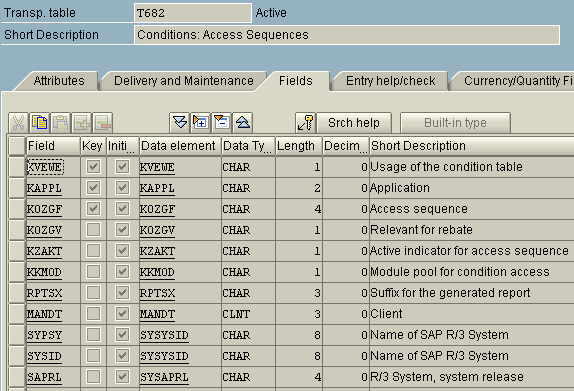Click the 'Active' status text
Screen dimensions: 574x391
click(x=271, y=13)
